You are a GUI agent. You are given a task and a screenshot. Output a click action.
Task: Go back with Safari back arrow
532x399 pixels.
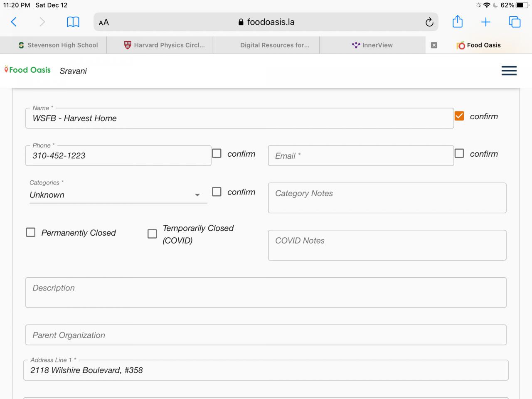14,22
